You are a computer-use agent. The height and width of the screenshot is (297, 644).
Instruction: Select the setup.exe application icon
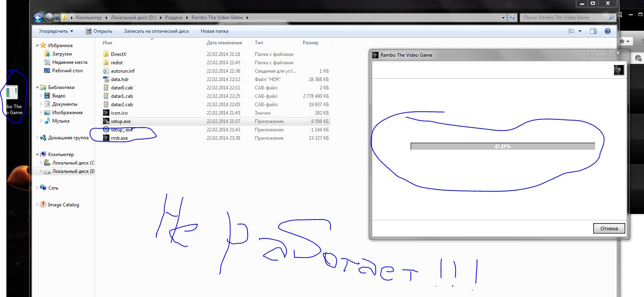click(x=106, y=121)
